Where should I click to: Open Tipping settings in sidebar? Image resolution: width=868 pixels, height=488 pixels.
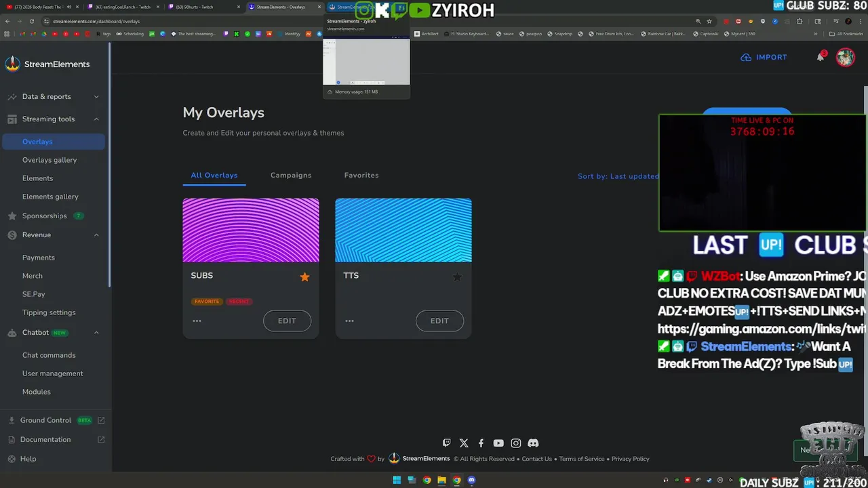point(49,312)
